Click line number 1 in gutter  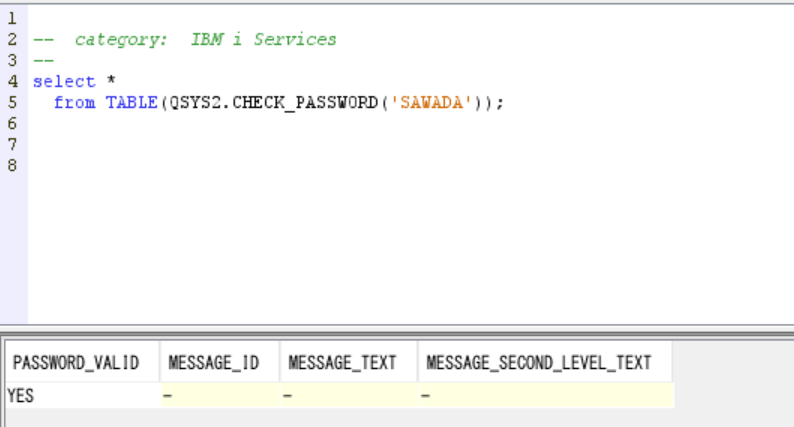point(12,19)
